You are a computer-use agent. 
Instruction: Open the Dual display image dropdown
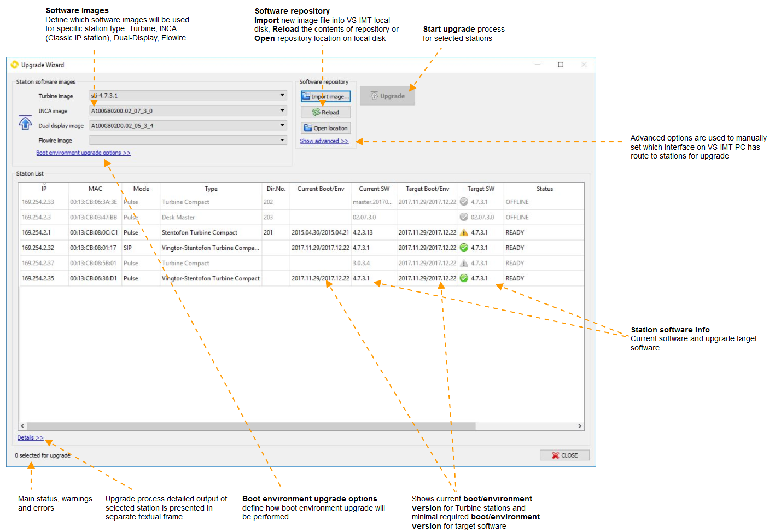[282, 125]
